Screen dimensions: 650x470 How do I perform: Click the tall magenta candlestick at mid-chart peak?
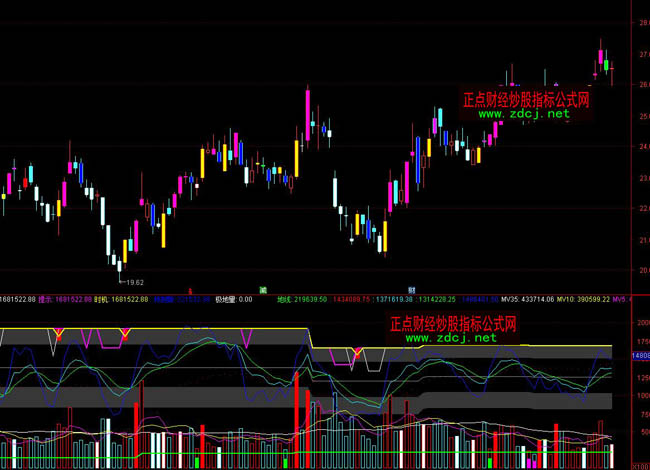tap(306, 108)
